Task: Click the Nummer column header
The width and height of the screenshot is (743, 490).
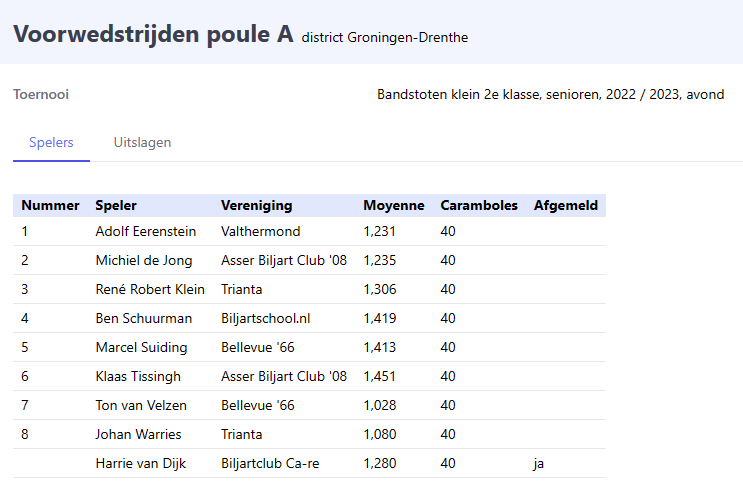Action: pos(50,205)
